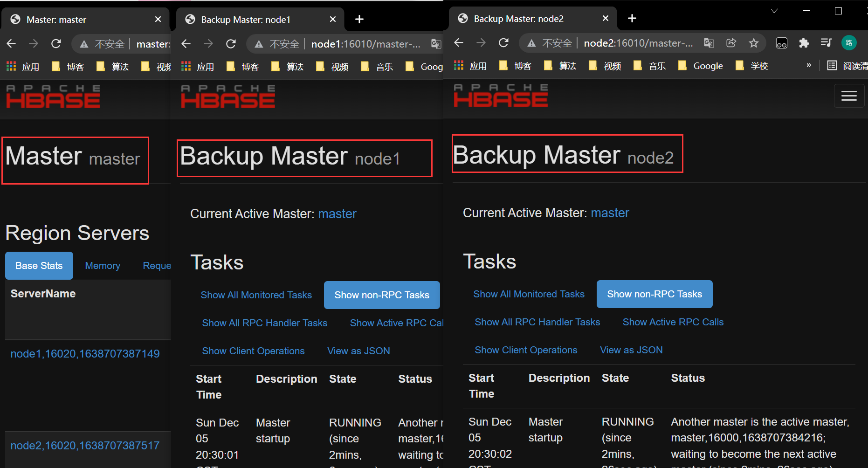Open the 应用 apps shortcut in node1 window
868x468 pixels.
198,67
